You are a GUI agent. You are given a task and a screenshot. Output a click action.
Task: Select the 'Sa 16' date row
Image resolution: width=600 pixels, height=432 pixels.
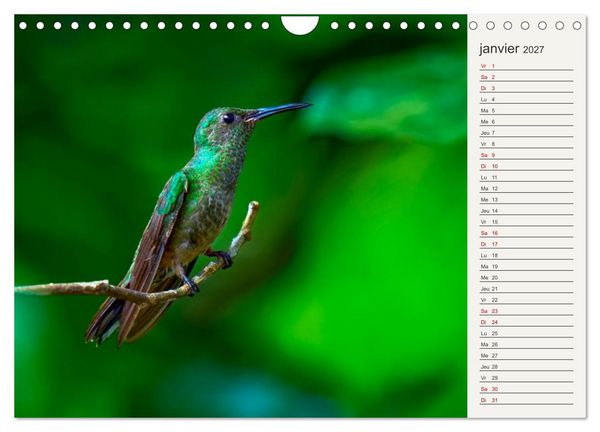(x=527, y=233)
